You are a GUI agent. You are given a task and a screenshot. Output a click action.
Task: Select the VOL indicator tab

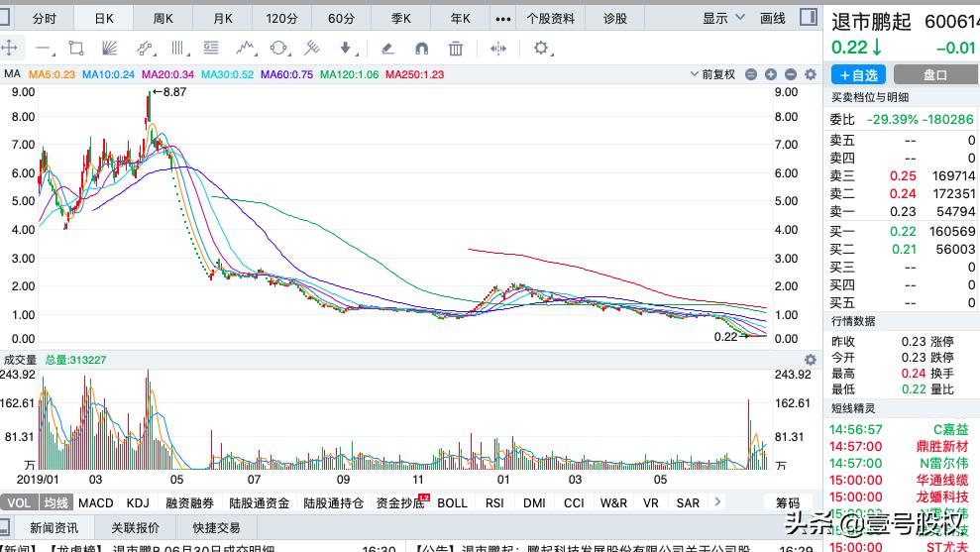point(19,502)
